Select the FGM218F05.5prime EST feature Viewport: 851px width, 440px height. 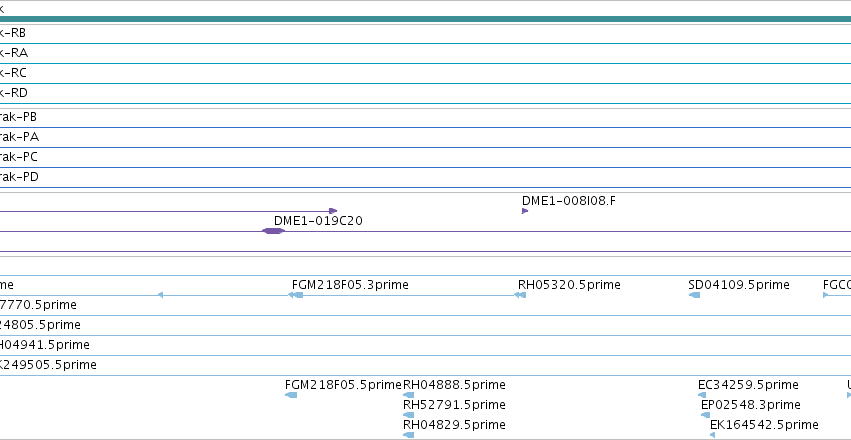(x=291, y=395)
